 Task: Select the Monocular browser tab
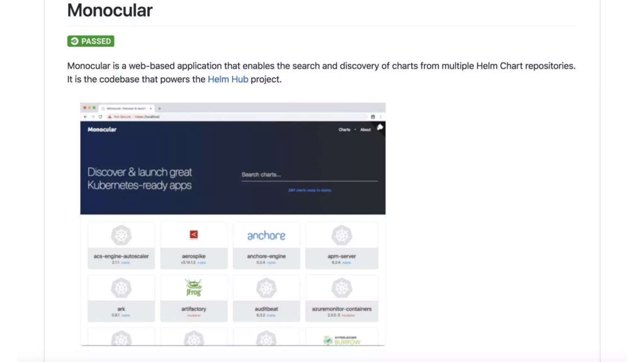126,108
